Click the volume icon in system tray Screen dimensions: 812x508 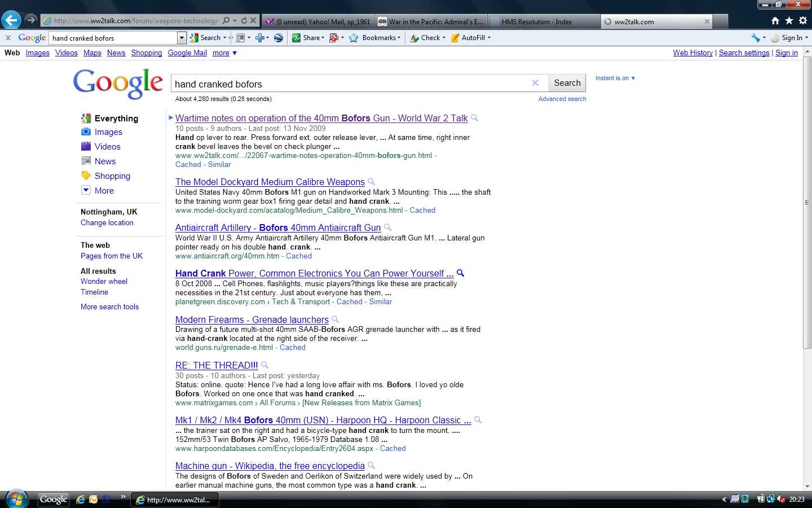click(782, 499)
